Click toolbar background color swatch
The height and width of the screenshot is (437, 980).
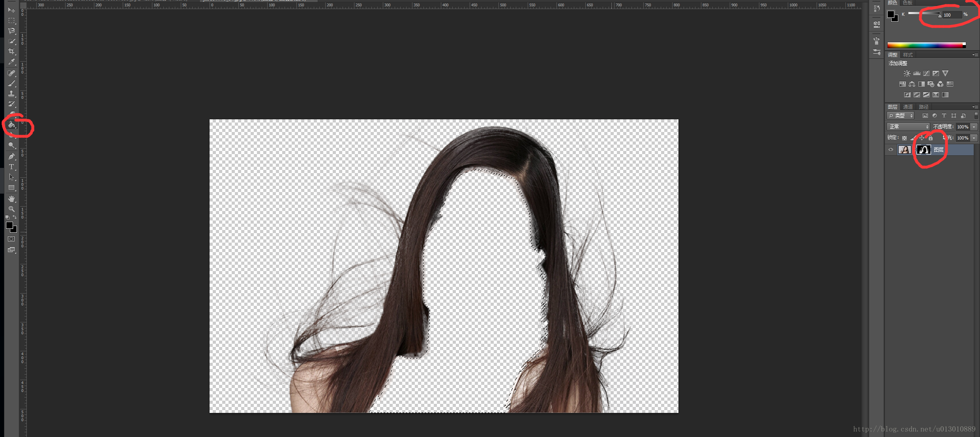coord(15,230)
